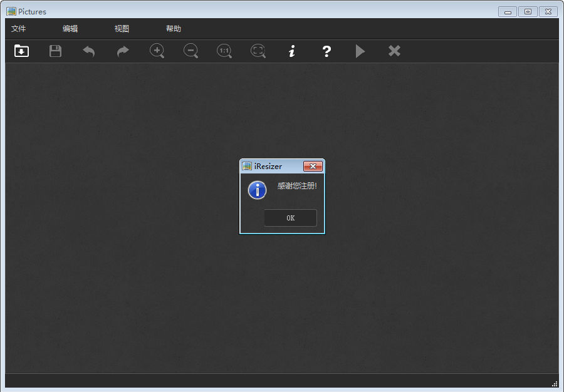Click the X cancel toolbar icon

394,51
